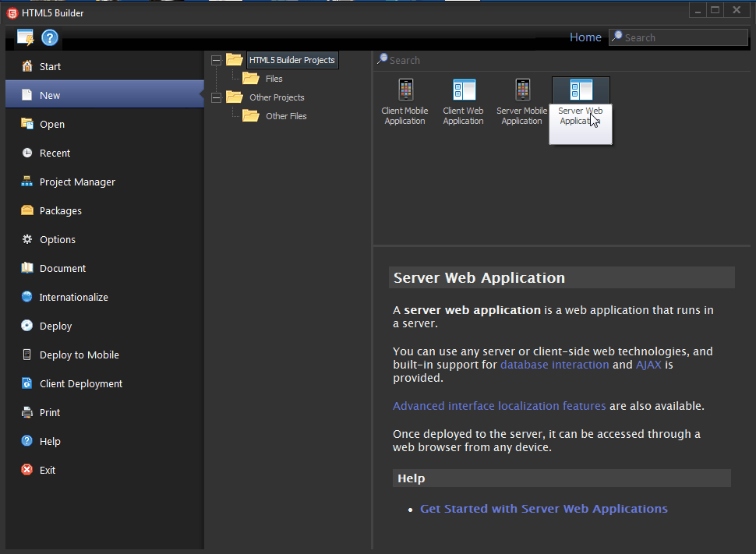Click the Packages box icon
756x554 pixels.
[x=27, y=210]
